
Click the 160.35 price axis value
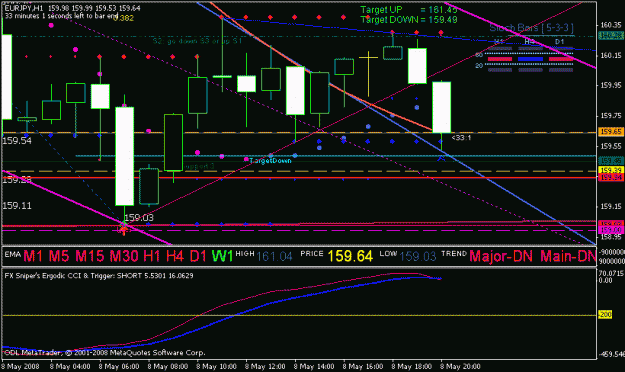pos(611,25)
